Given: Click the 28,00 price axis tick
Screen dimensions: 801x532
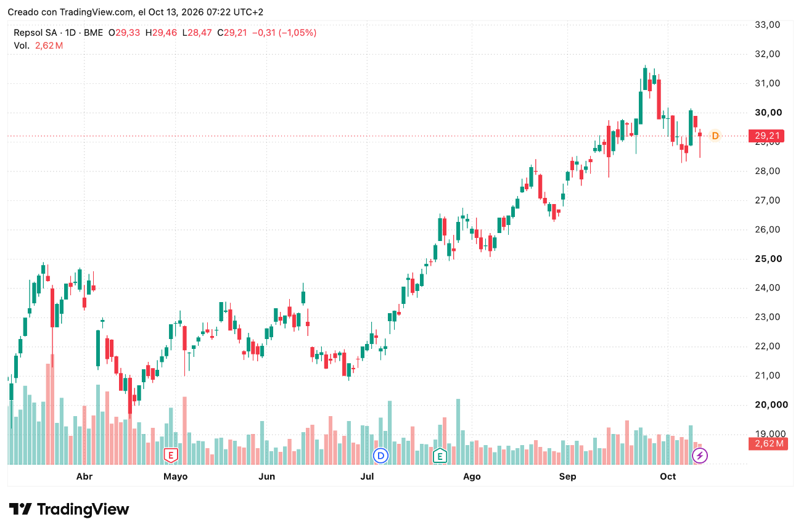Looking at the screenshot, I should (x=768, y=171).
